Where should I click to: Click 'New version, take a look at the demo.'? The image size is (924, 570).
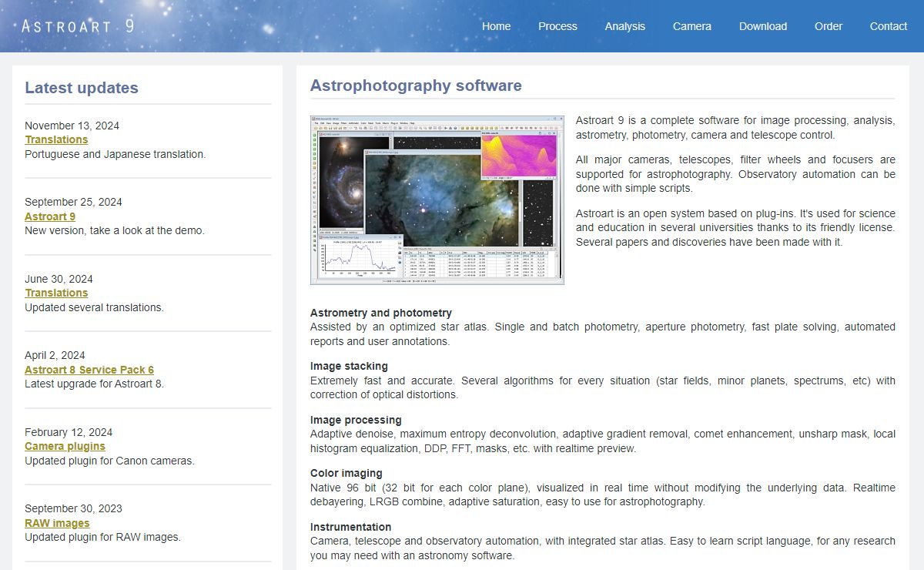click(115, 230)
